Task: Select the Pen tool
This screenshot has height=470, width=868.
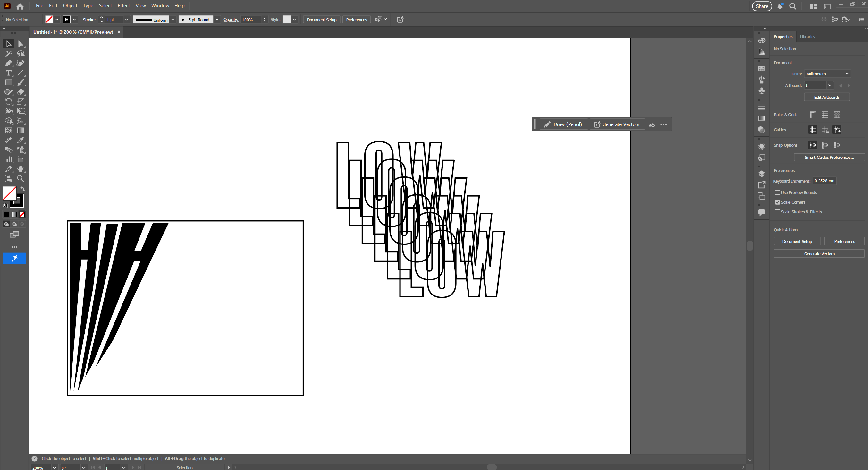Action: click(x=8, y=64)
